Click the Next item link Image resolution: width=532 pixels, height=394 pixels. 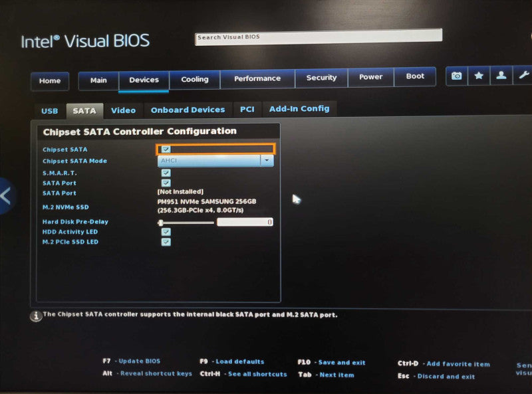(336, 375)
